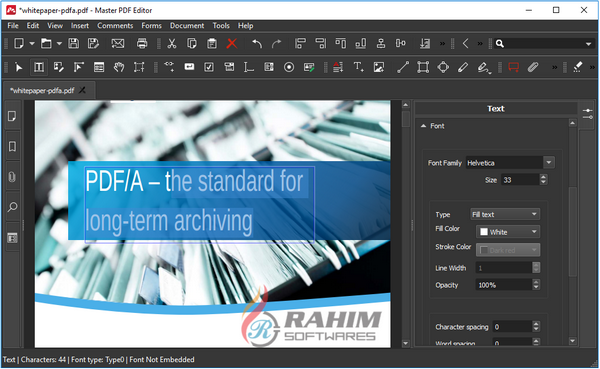Screen dimensions: 600x369
Task: Open the Pages side panel
Action: point(12,116)
